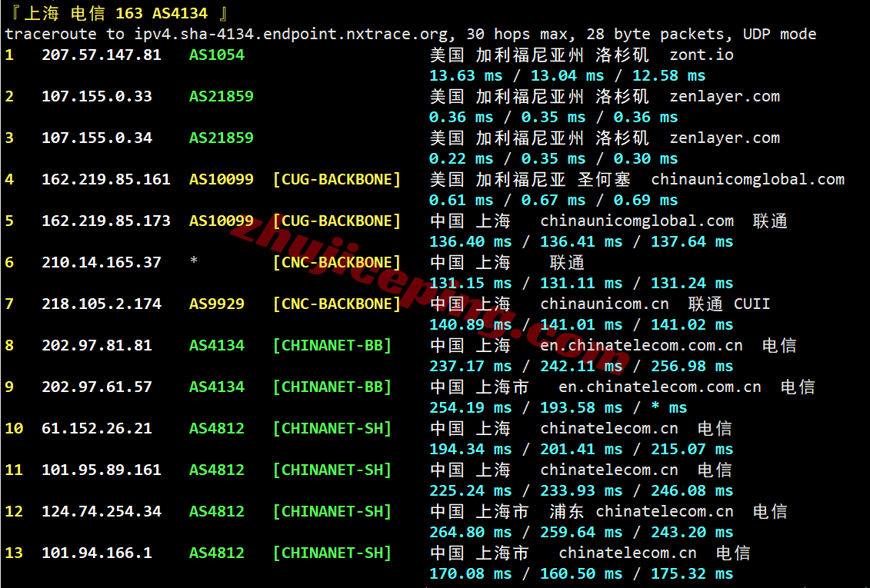Screen dimensions: 870x588
Task: Click CHINANET-SH tag on hop 11
Action: [x=332, y=470]
